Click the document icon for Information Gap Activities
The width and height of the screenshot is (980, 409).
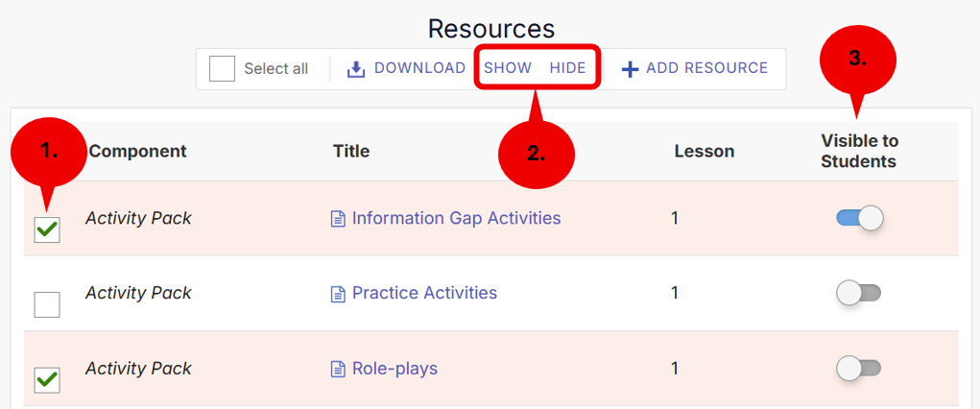pos(338,219)
